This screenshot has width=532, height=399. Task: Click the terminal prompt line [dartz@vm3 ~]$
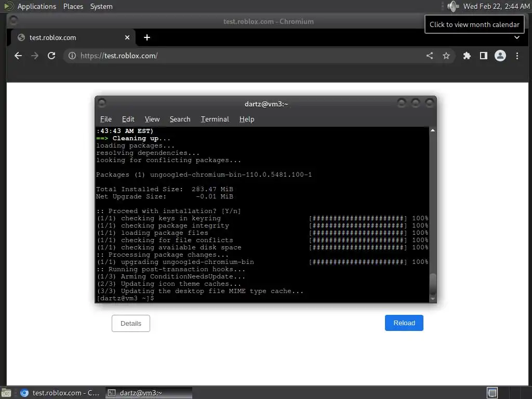125,298
